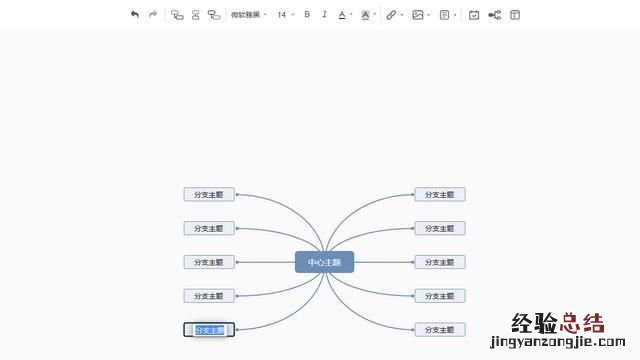640x360 pixels.
Task: Insert a child topic from toolbar
Action: point(177,15)
